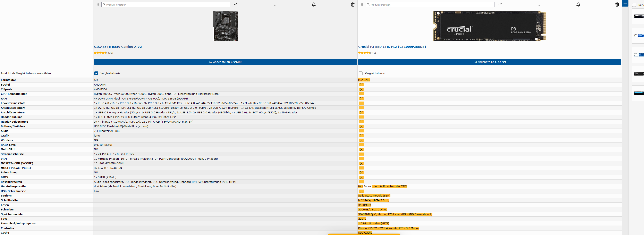
Task: Click the Crucial P3 SSD product image
Action: (490, 26)
